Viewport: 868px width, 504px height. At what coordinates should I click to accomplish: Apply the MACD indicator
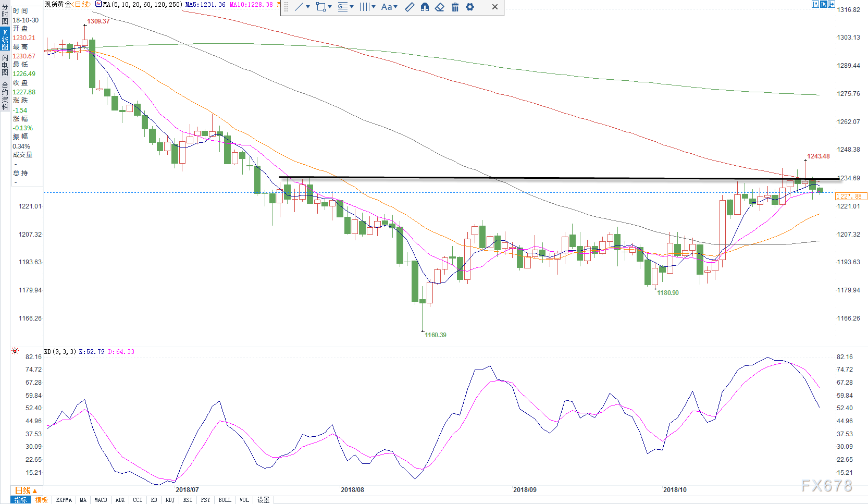click(101, 500)
